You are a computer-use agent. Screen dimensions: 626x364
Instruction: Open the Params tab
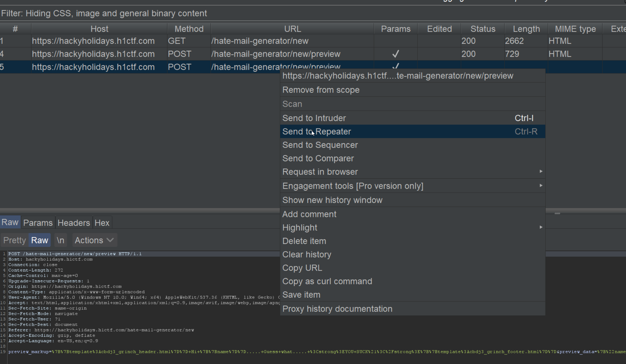(x=38, y=223)
